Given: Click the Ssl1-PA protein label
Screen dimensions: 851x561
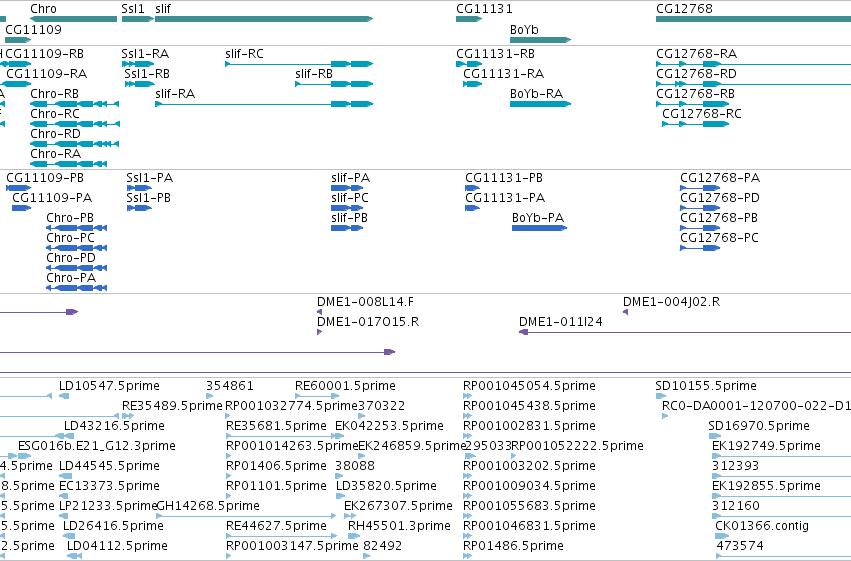Looking at the screenshot, I should [x=150, y=178].
